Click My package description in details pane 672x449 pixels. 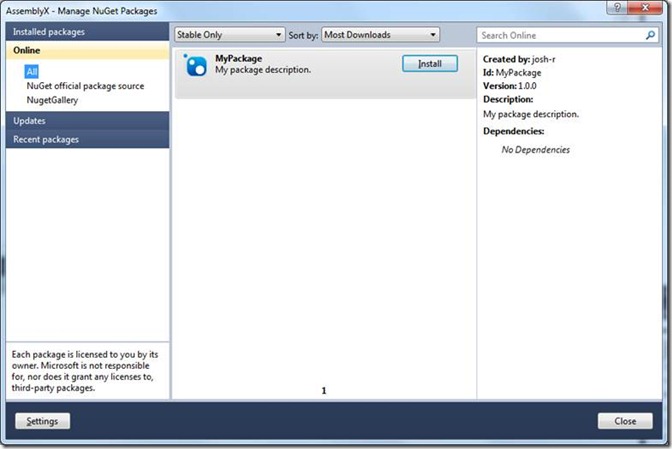point(531,114)
